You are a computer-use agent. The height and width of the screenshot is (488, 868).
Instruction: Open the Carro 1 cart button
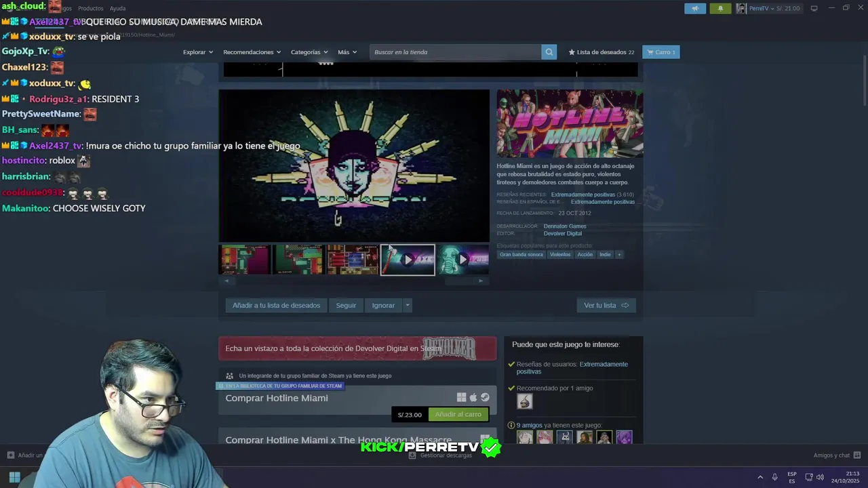(661, 52)
